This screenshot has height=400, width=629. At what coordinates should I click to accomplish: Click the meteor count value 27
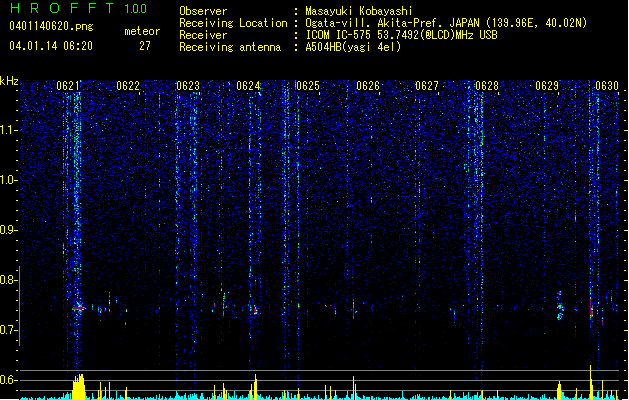pyautogui.click(x=145, y=46)
